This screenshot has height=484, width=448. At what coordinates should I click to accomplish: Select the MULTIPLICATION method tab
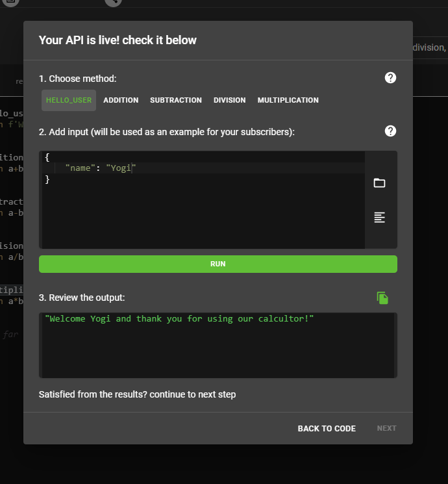288,101
